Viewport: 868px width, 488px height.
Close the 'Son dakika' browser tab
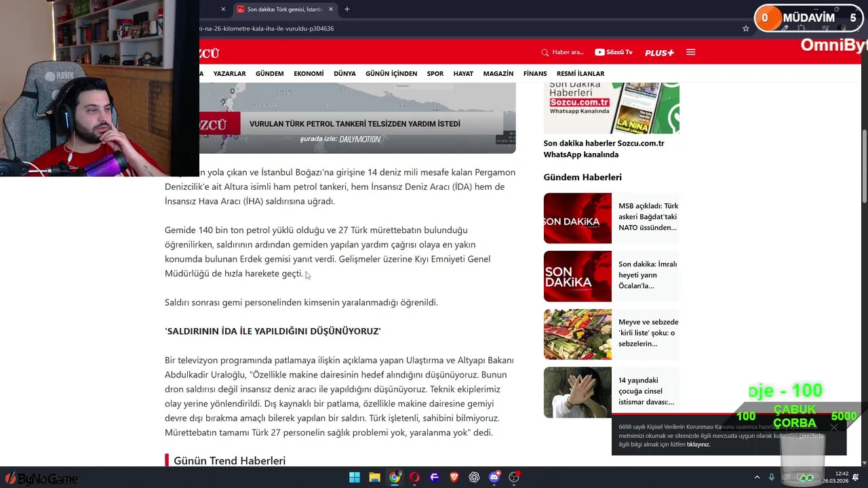tap(331, 9)
